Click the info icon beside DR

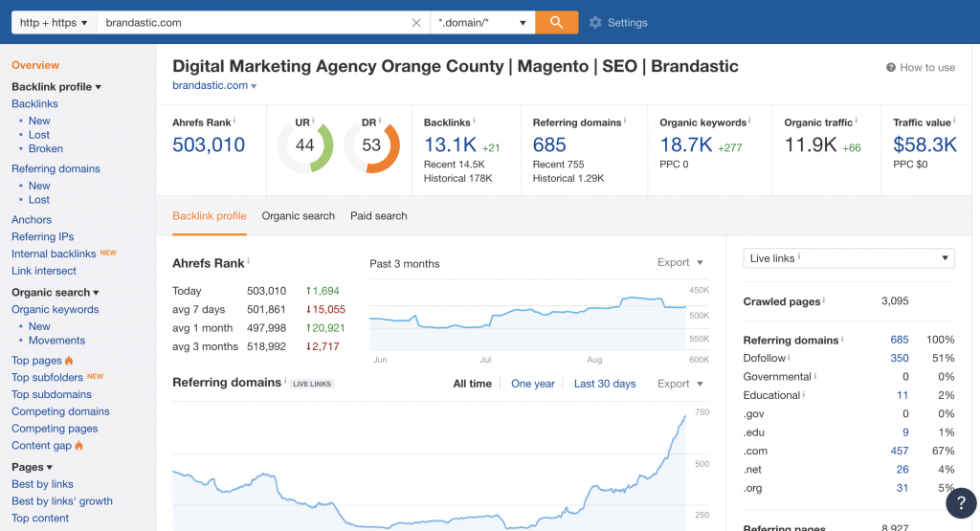379,121
